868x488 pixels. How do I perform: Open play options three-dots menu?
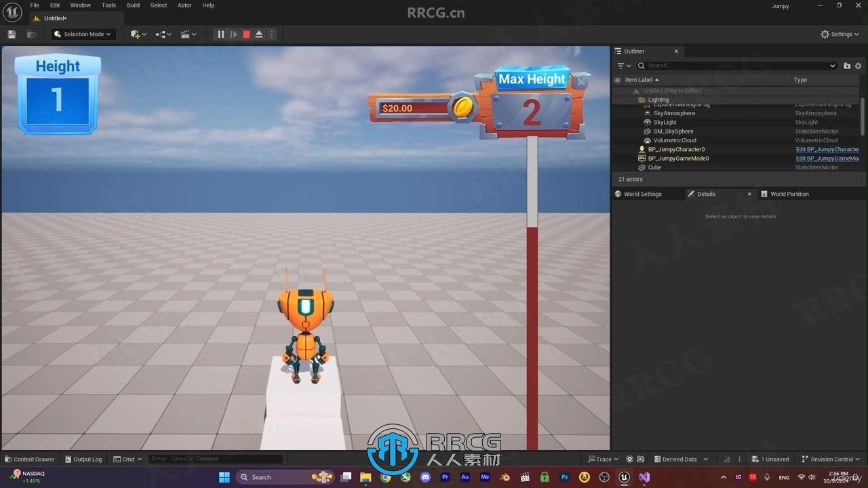tap(271, 34)
